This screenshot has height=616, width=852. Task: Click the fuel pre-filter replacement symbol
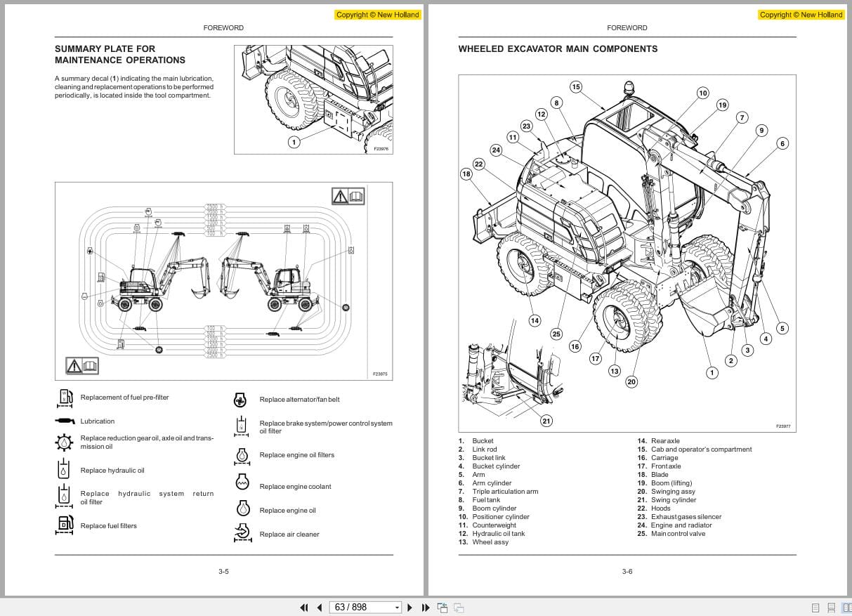pyautogui.click(x=65, y=398)
